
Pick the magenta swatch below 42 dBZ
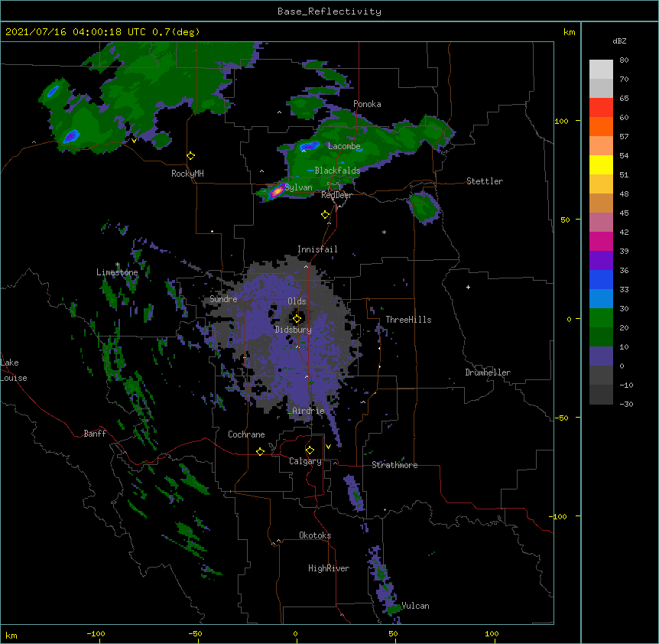(x=601, y=241)
